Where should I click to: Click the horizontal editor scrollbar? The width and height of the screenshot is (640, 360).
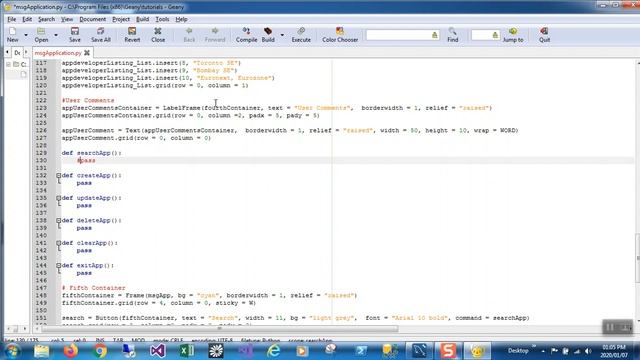220,329
